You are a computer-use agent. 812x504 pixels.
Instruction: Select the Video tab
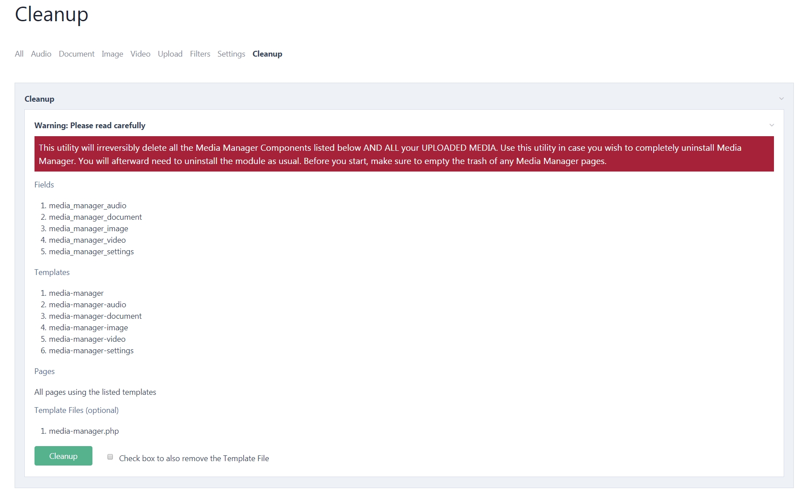click(x=140, y=54)
